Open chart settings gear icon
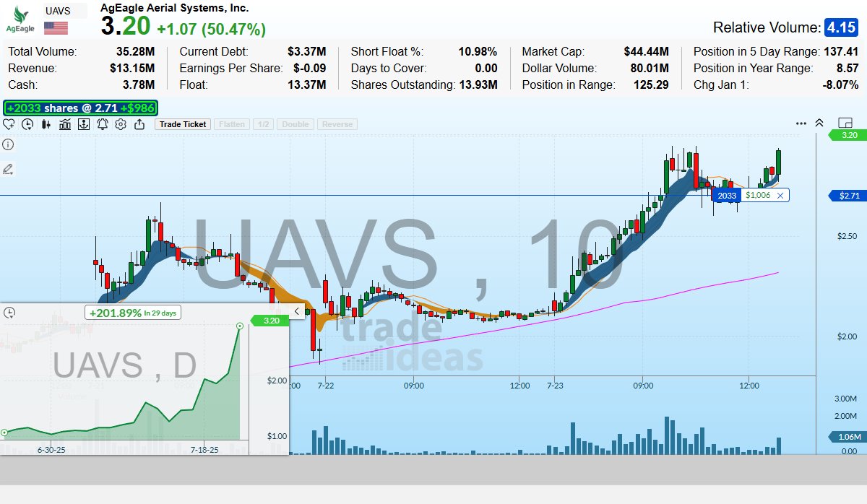 (x=121, y=124)
